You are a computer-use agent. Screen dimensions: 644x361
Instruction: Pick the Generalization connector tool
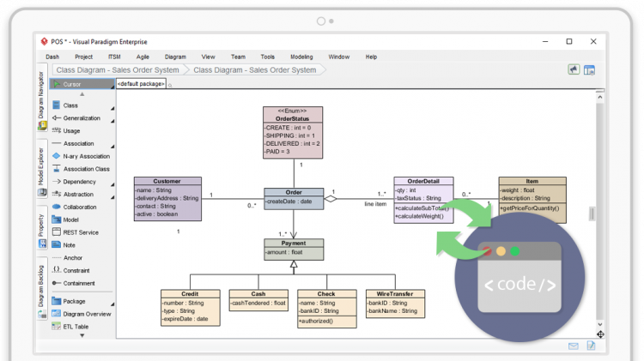tap(82, 118)
